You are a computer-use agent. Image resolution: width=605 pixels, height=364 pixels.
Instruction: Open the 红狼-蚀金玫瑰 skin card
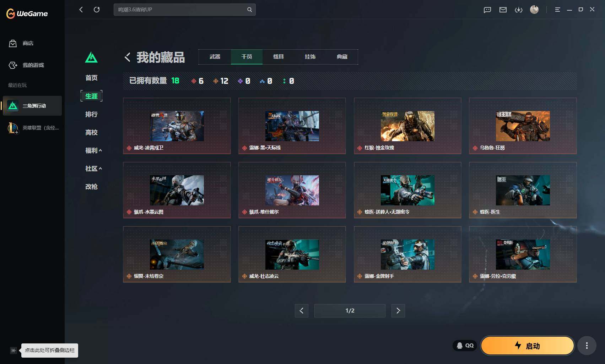[x=407, y=126]
